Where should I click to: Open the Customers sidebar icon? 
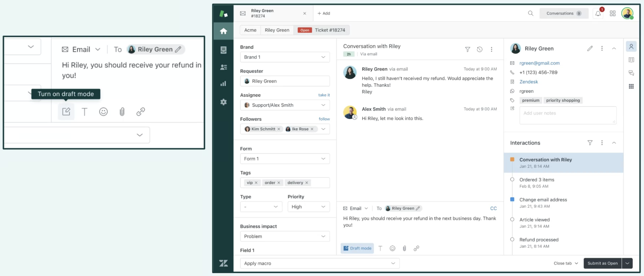tap(223, 67)
